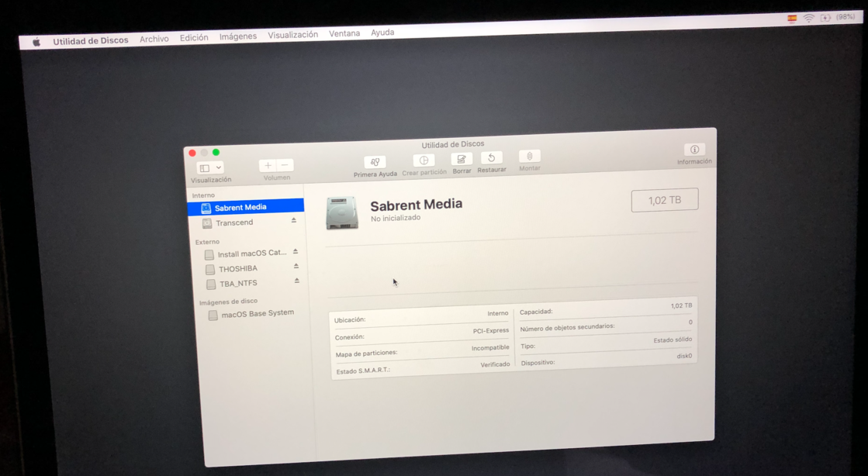Click the Sabrent Media sidebar disk icon
The image size is (868, 476).
[206, 209]
